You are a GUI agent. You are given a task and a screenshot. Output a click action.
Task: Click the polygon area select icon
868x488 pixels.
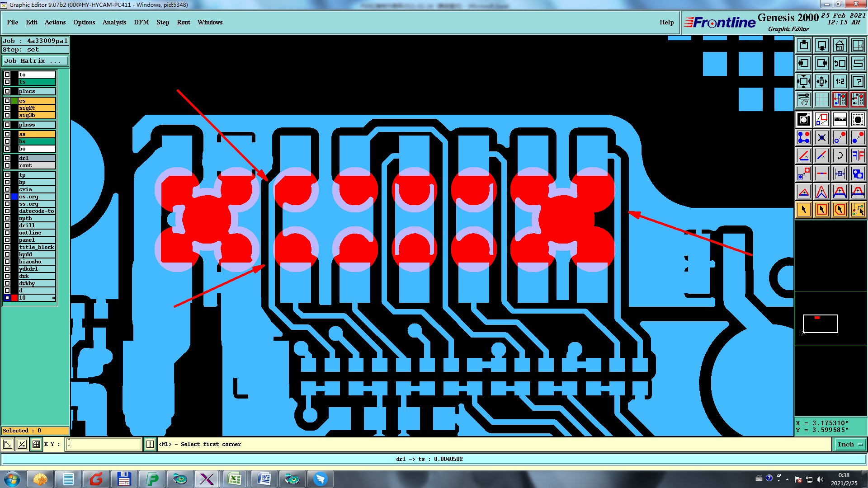pyautogui.click(x=840, y=210)
